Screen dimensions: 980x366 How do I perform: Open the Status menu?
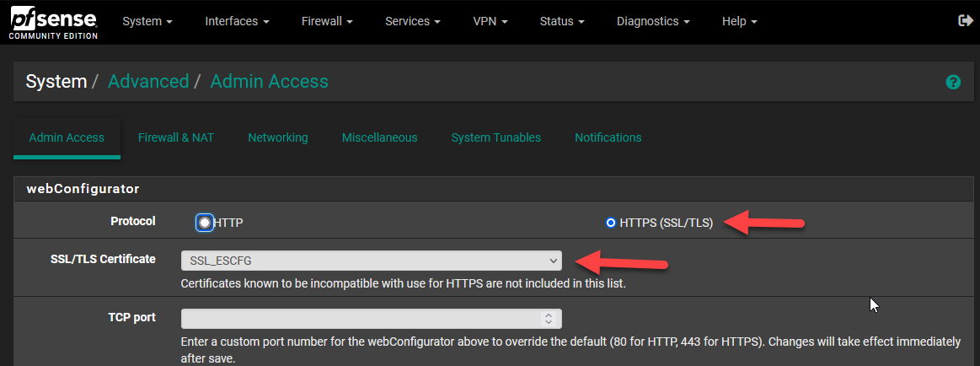pyautogui.click(x=562, y=21)
